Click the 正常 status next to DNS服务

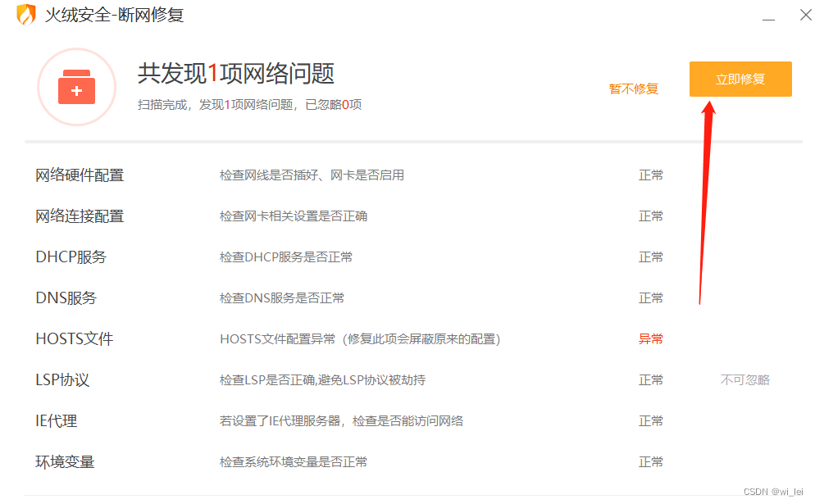pyautogui.click(x=650, y=297)
